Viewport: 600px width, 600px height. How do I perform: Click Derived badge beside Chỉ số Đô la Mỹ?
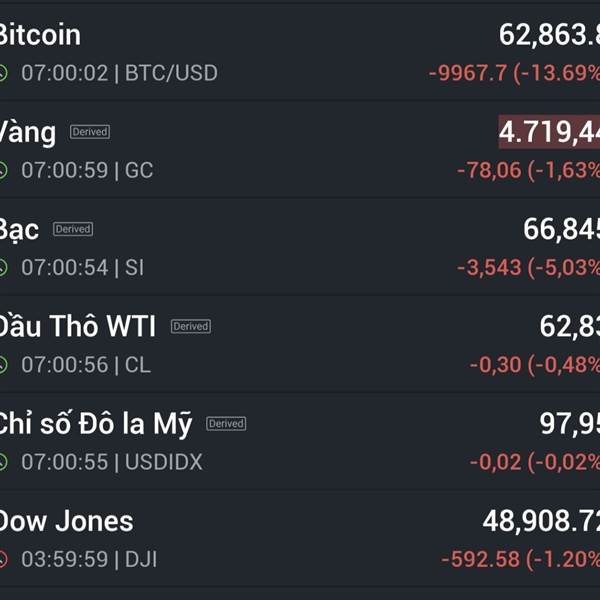point(226,424)
